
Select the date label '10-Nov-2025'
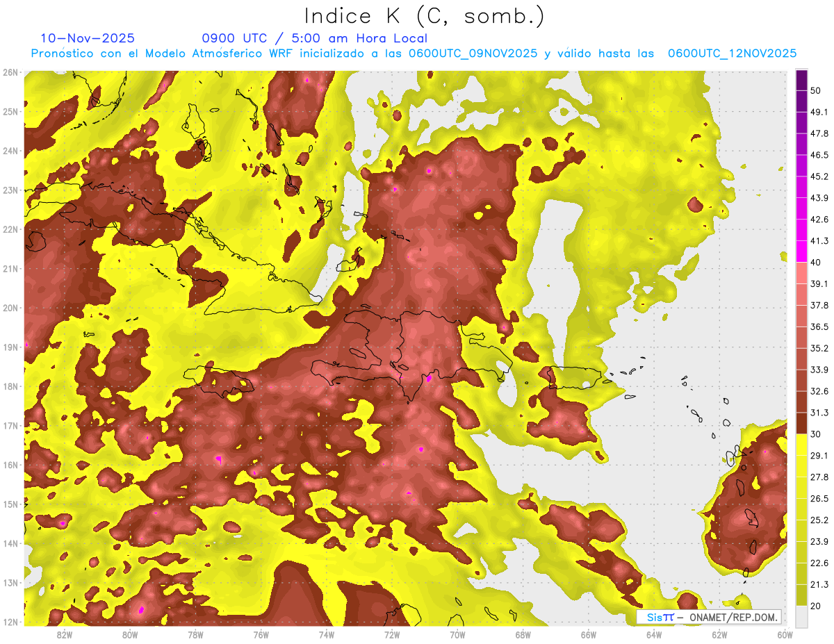[x=88, y=38]
